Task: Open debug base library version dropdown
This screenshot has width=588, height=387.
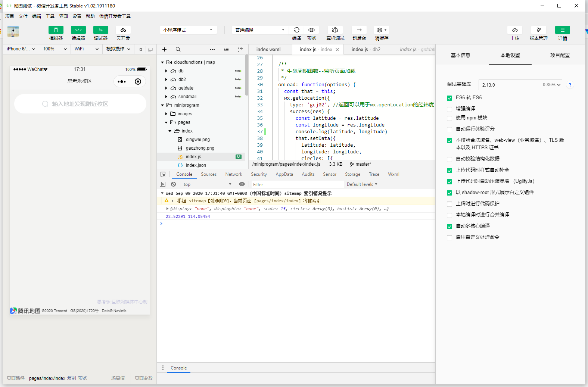Action: pyautogui.click(x=520, y=85)
